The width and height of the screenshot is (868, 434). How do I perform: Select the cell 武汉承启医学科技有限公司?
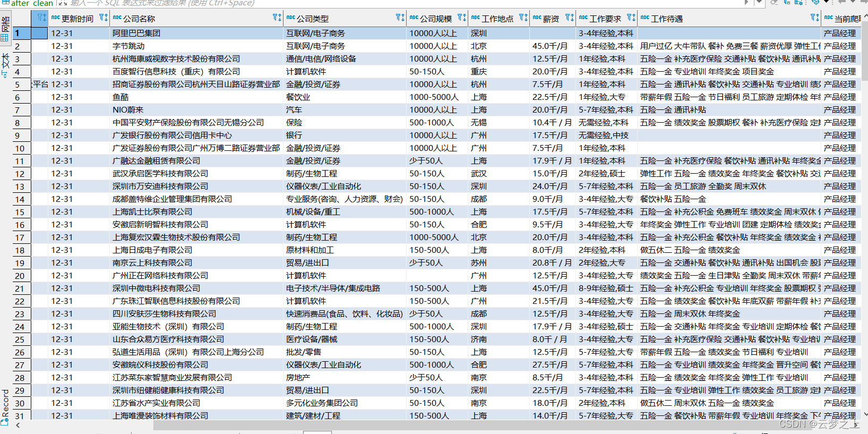pos(196,174)
